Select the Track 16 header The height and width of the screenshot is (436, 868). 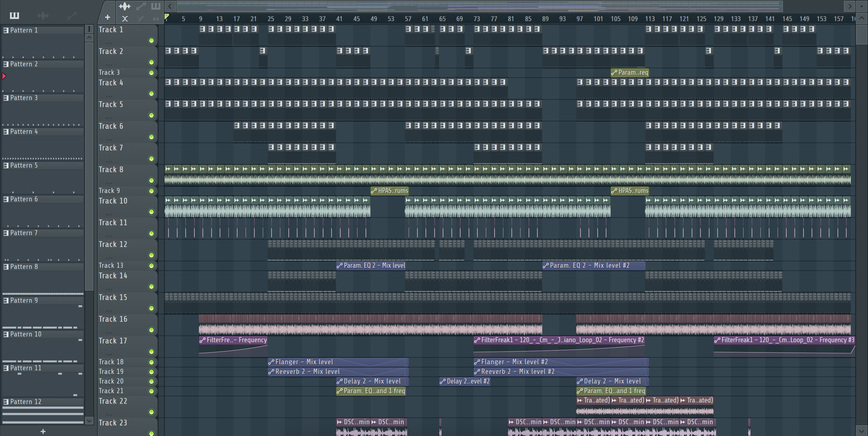tap(127, 325)
